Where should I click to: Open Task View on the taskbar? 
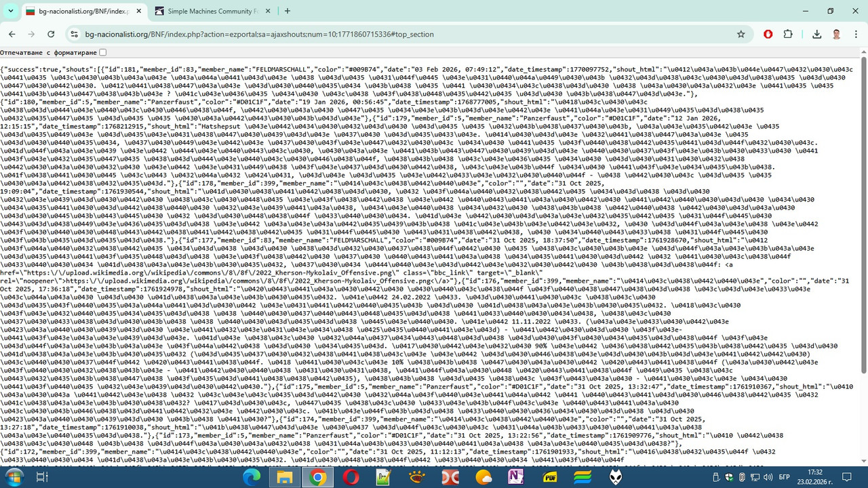pos(41,477)
